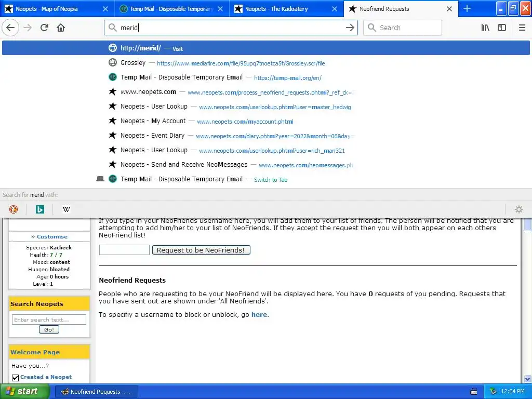Open search settings gear icon

[x=519, y=209]
